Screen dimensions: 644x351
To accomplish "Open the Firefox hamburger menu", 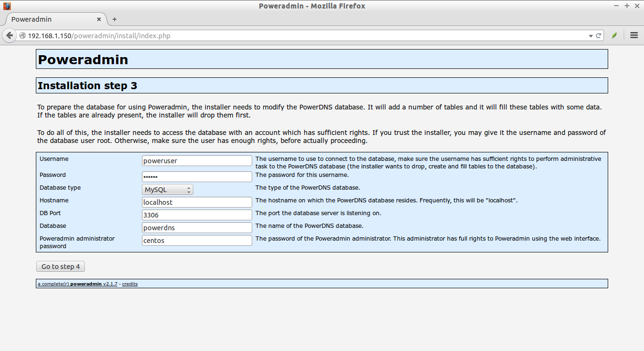I will coord(634,35).
